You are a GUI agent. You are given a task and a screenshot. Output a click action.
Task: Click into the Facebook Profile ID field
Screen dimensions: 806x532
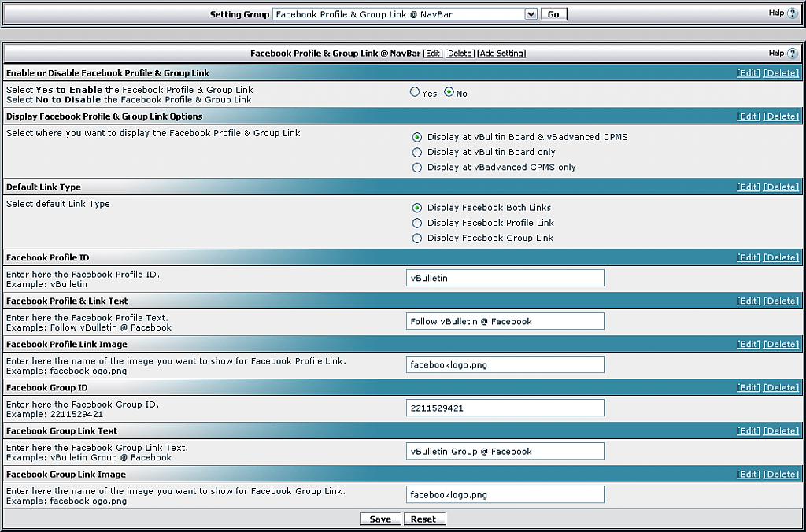[x=505, y=278]
